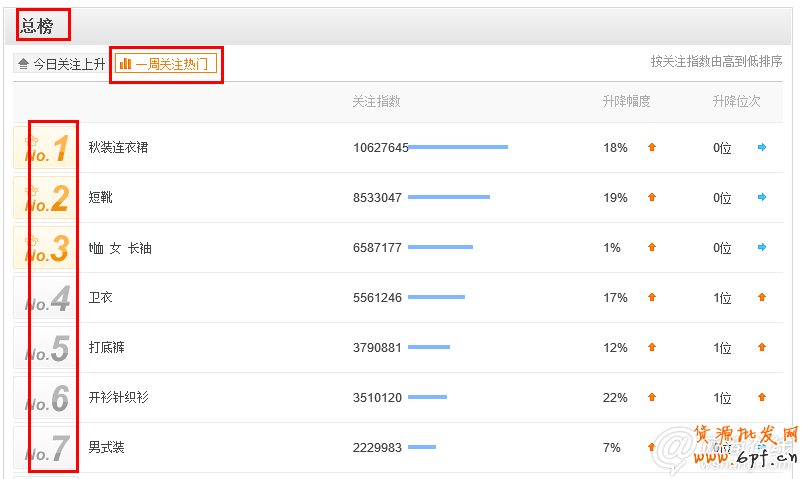808x479 pixels.
Task: Click the gray No.4 rank badge
Action: point(47,298)
